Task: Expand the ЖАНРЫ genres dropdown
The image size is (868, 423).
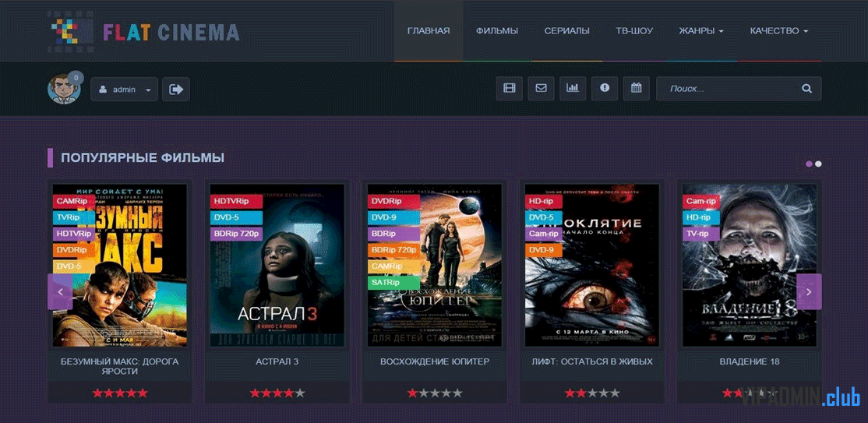Action: [x=700, y=31]
